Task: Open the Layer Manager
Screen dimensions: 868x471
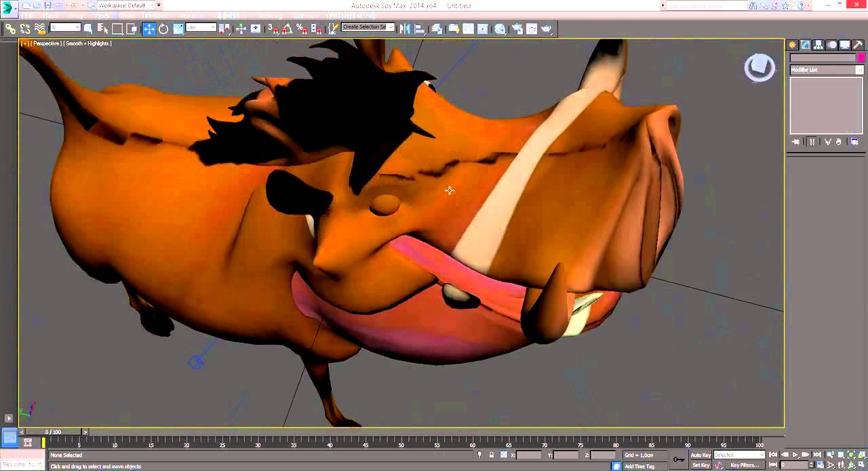Action: coord(437,29)
